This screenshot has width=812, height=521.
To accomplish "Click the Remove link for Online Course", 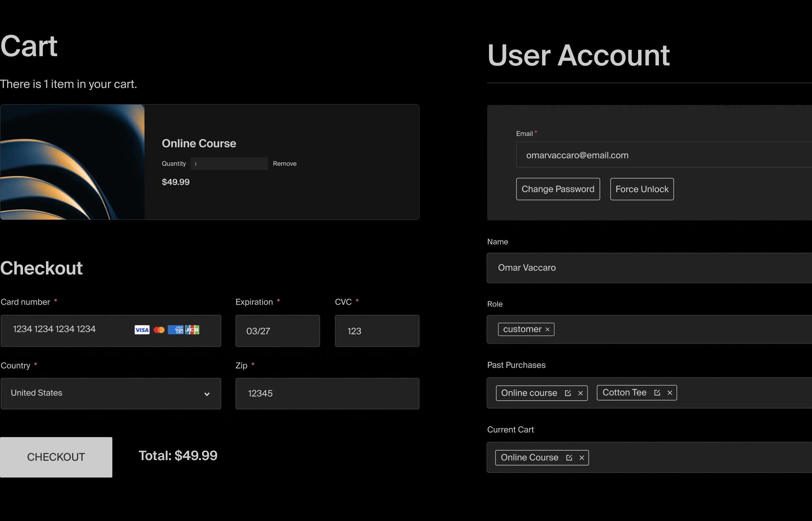I will point(284,163).
